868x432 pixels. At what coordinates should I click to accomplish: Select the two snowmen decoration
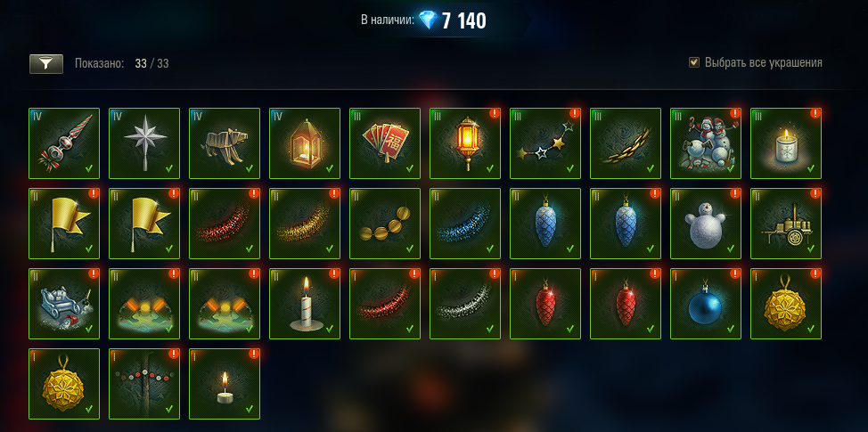click(x=706, y=143)
